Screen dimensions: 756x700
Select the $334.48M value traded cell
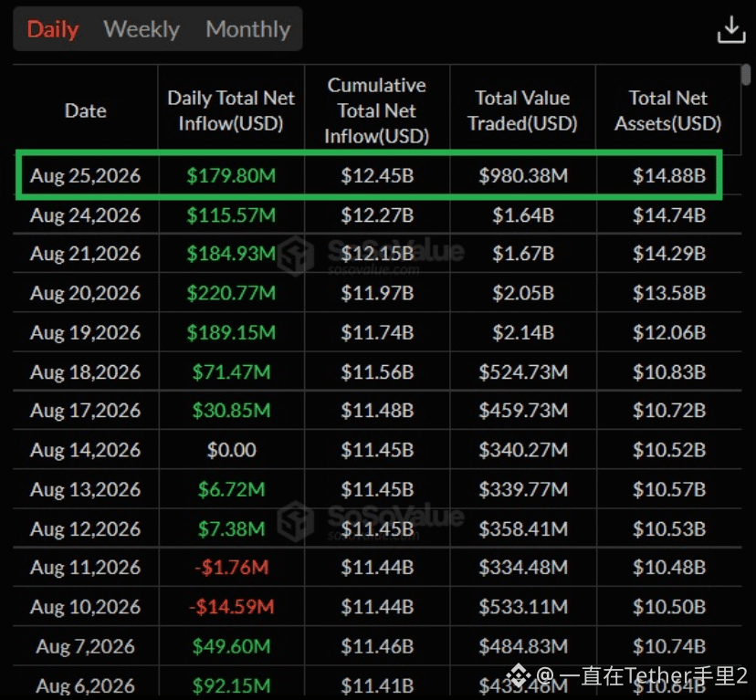click(x=523, y=568)
